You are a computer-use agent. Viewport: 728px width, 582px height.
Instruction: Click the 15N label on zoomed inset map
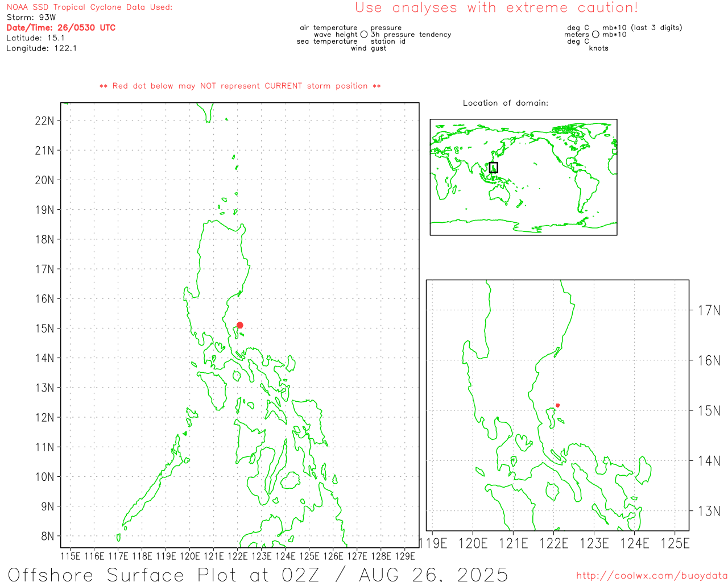click(709, 410)
